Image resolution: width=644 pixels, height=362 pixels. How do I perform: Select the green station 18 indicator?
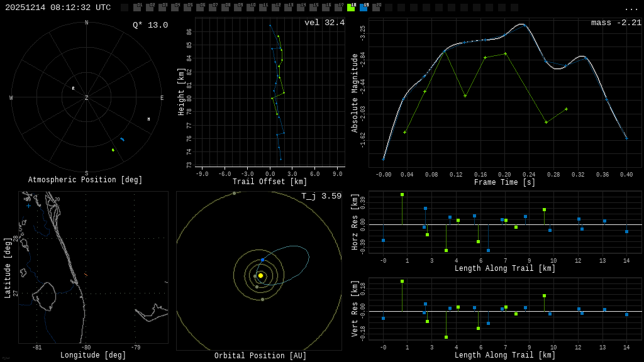351,8
